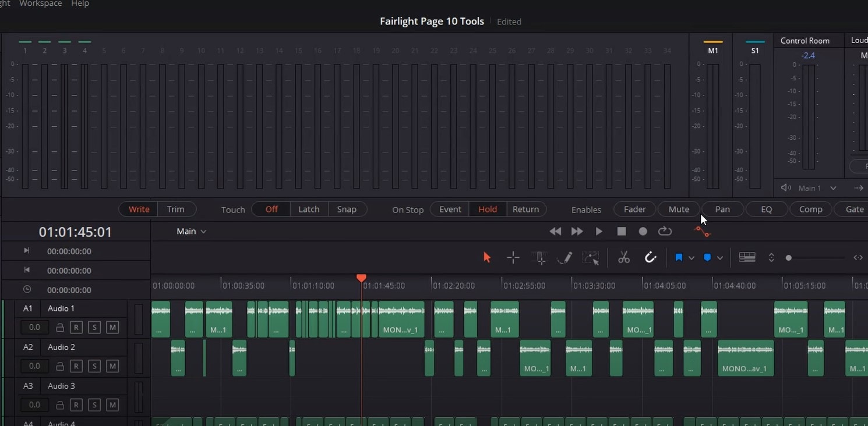Toggle the magnet snapping icon
The width and height of the screenshot is (868, 426).
pyautogui.click(x=650, y=258)
